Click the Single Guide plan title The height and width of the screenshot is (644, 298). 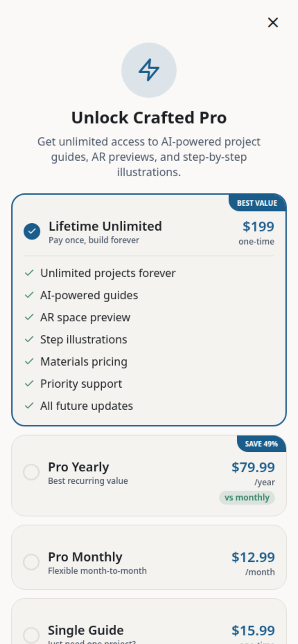[x=86, y=630]
